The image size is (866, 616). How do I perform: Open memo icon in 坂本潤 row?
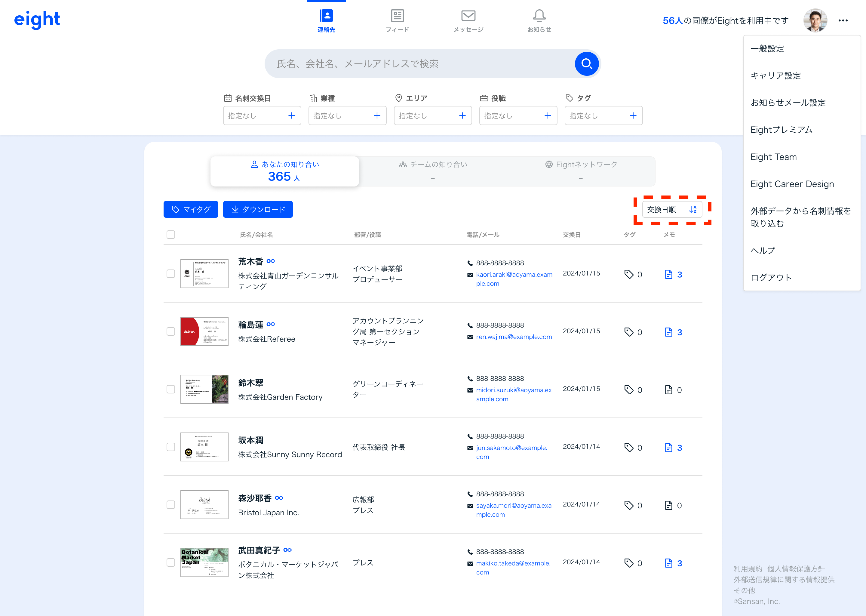(668, 448)
